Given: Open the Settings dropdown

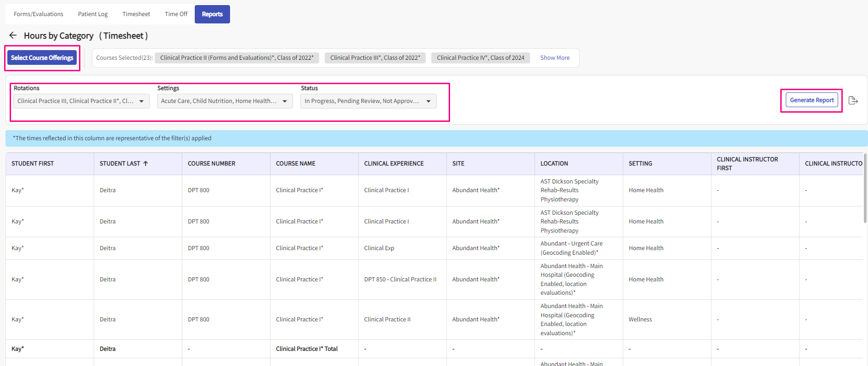Looking at the screenshot, I should click(225, 101).
